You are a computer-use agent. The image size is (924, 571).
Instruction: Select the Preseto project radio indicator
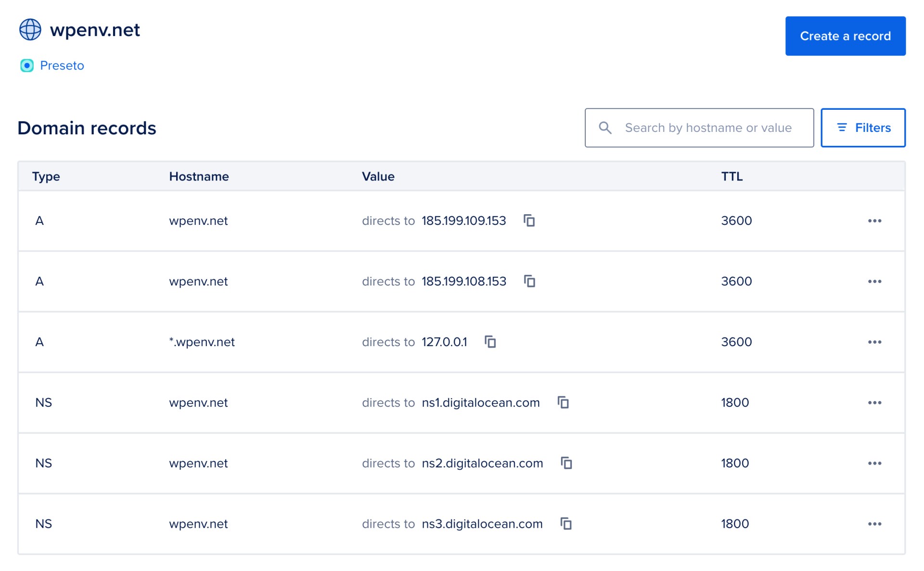coord(27,65)
